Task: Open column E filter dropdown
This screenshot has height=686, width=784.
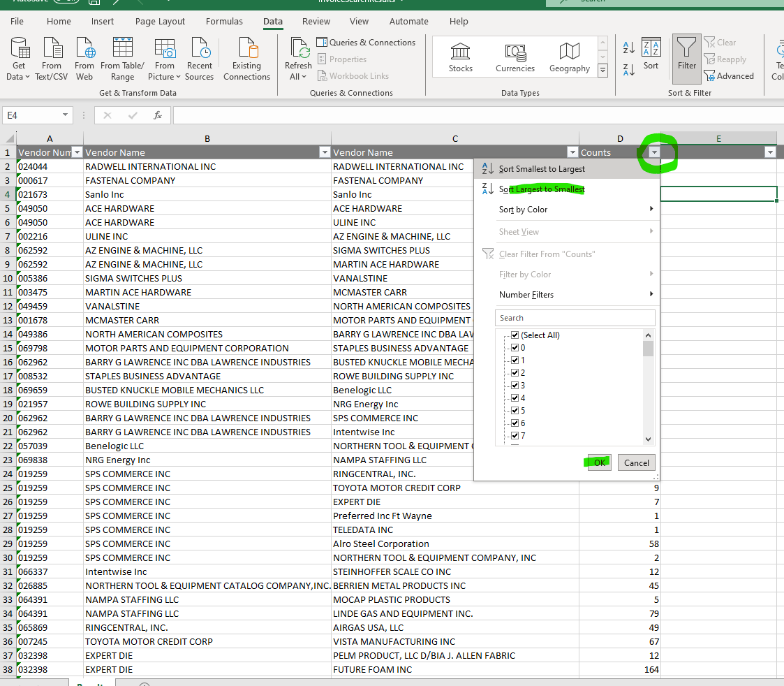Action: (x=770, y=152)
